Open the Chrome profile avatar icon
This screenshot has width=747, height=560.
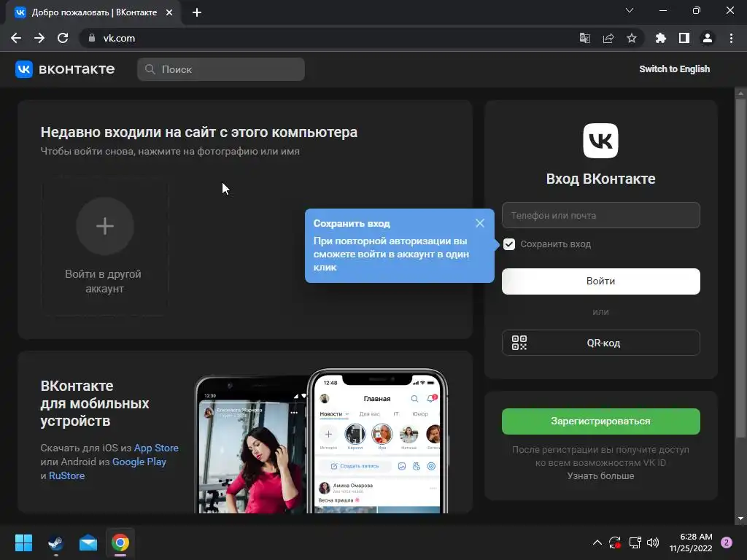[x=708, y=38]
